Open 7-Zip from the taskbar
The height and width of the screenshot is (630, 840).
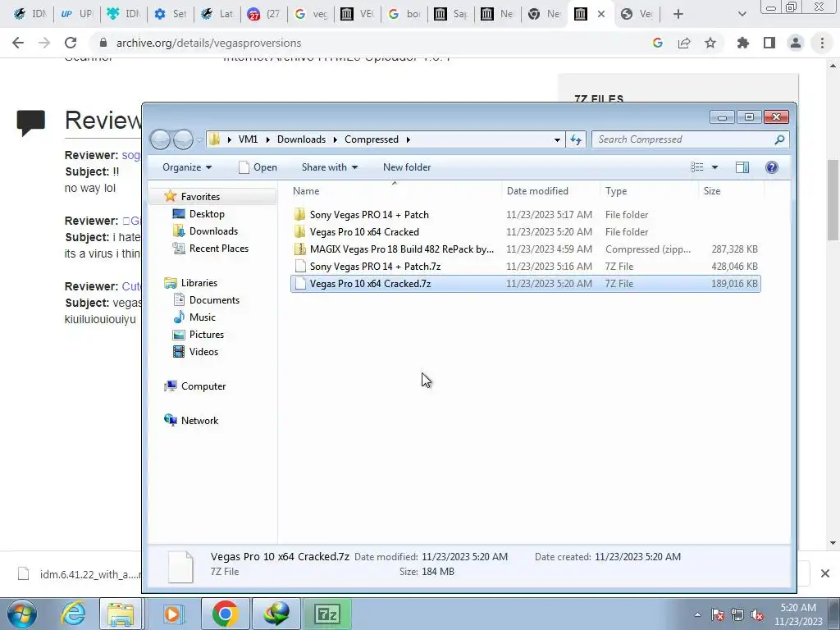[x=327, y=614]
